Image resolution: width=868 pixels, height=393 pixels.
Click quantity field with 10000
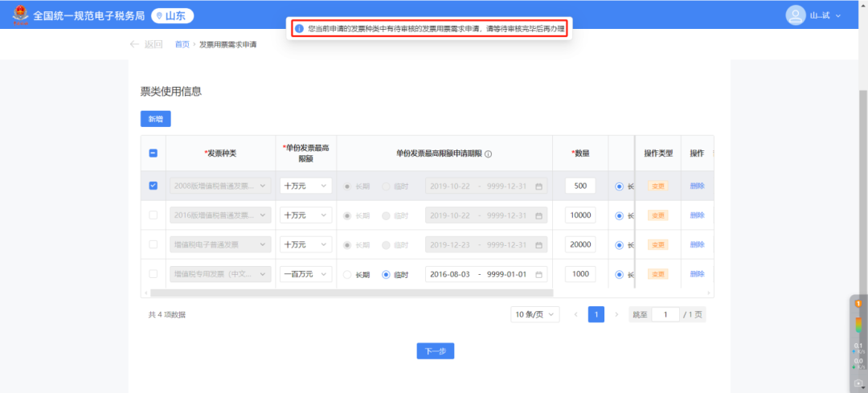coord(580,215)
